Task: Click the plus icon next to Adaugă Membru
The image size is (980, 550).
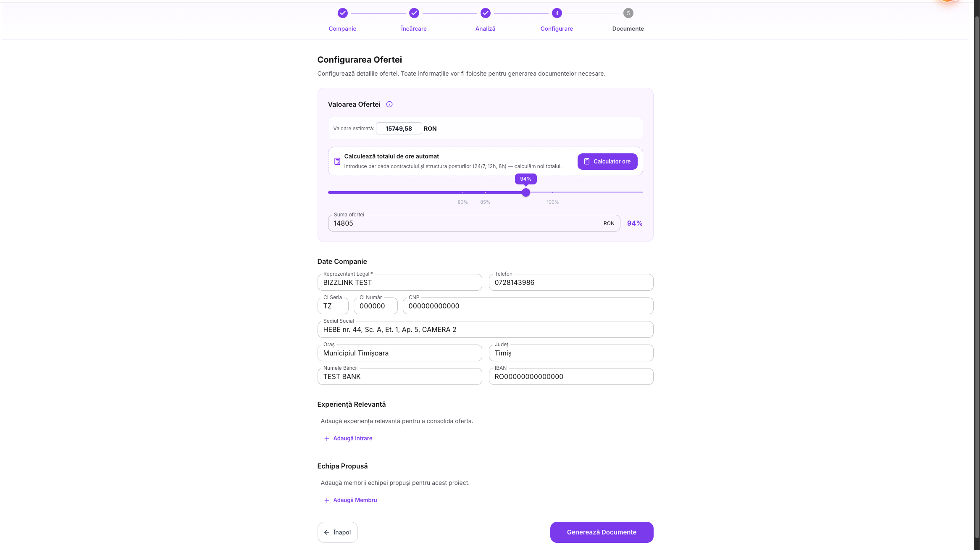Action: (x=326, y=500)
